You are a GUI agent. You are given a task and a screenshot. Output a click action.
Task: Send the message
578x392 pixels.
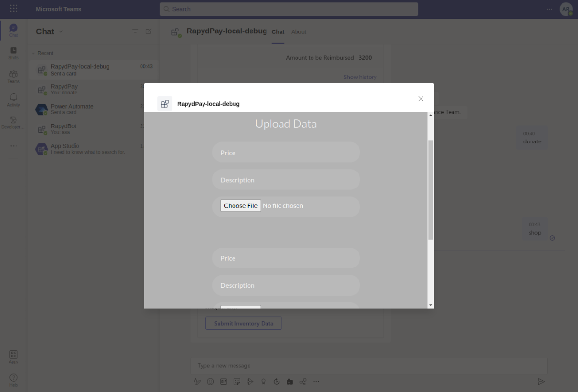coord(541,382)
